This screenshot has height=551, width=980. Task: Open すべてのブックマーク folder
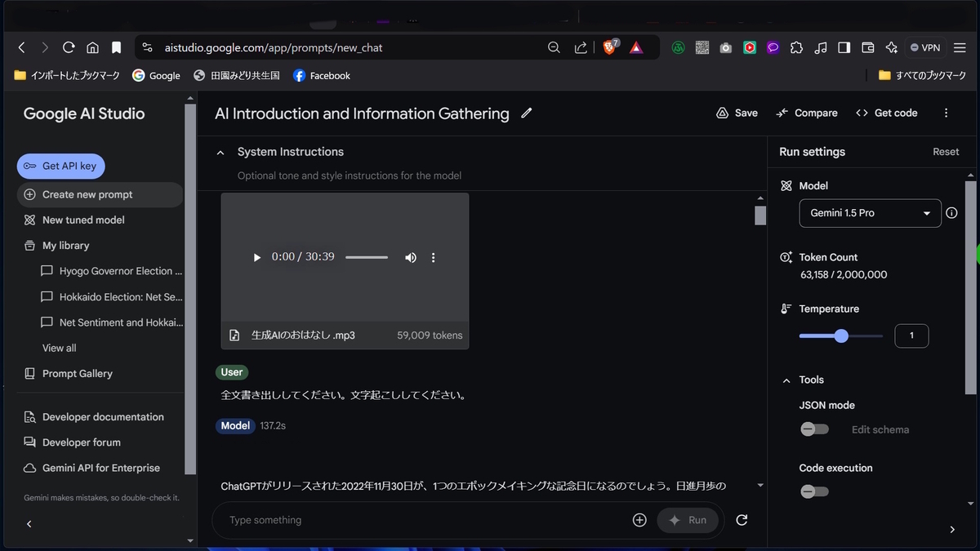tap(923, 75)
